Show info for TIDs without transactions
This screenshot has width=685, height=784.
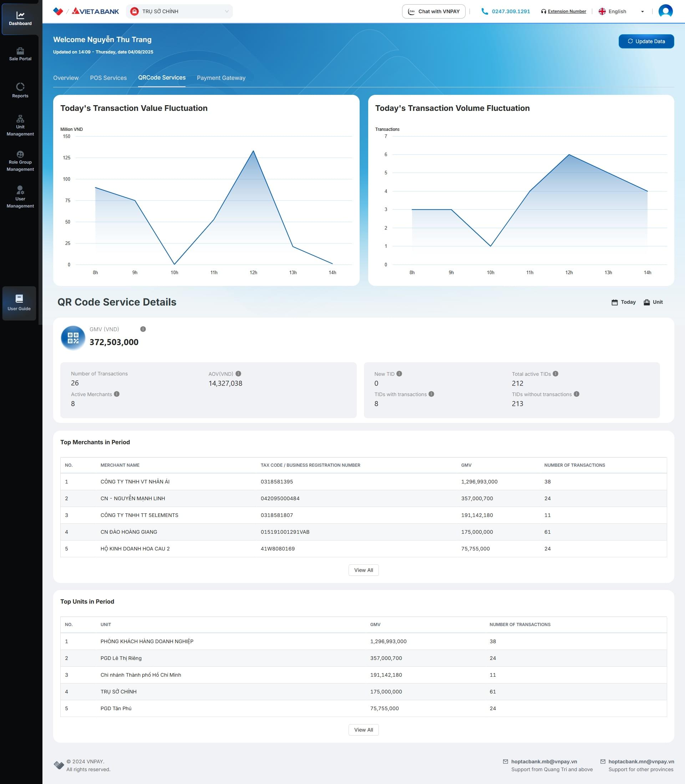click(x=577, y=394)
